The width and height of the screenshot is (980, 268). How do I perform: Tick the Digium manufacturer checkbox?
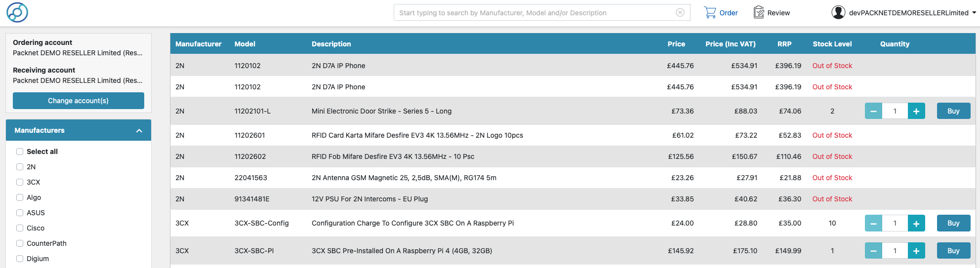point(20,259)
